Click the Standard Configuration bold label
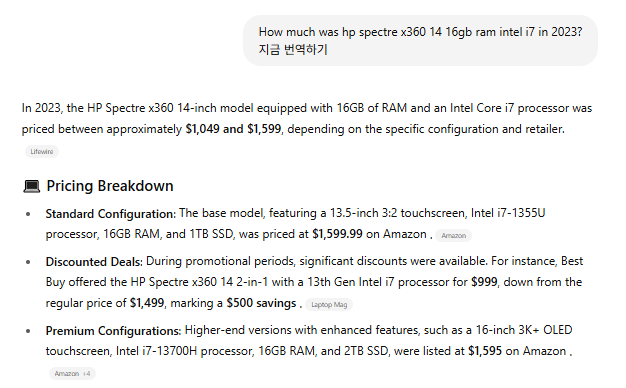The height and width of the screenshot is (388, 626). [111, 214]
